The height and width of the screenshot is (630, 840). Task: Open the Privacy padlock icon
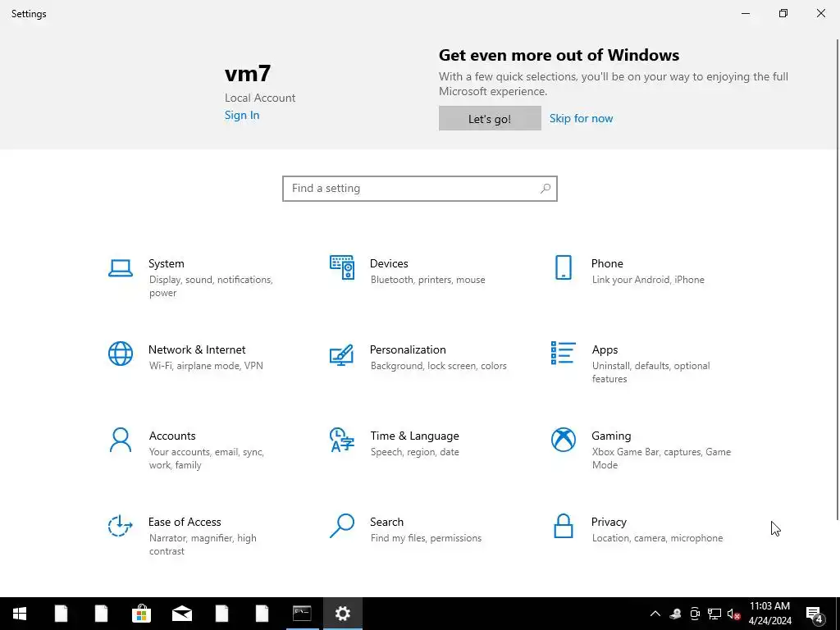coord(563,526)
